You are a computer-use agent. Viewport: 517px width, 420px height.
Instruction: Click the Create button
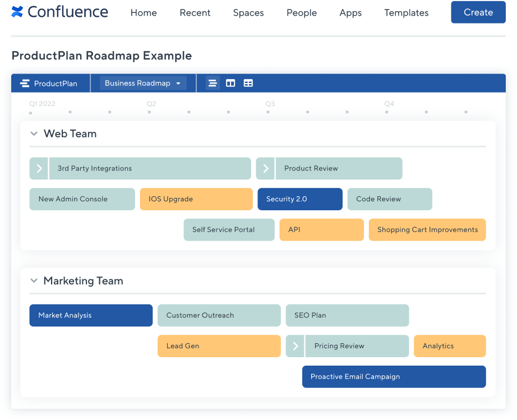(x=478, y=12)
